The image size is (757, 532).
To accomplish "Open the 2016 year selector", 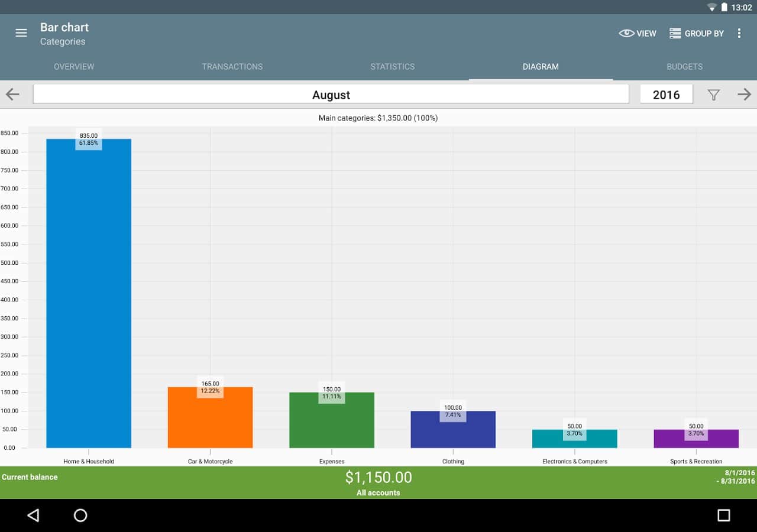I will 666,95.
